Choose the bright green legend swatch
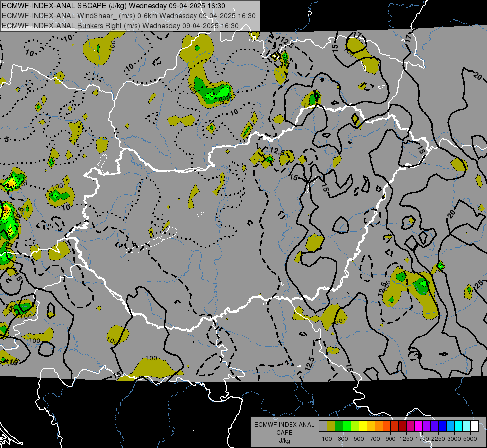Viewport: 487px width, 448px height. 347,426
